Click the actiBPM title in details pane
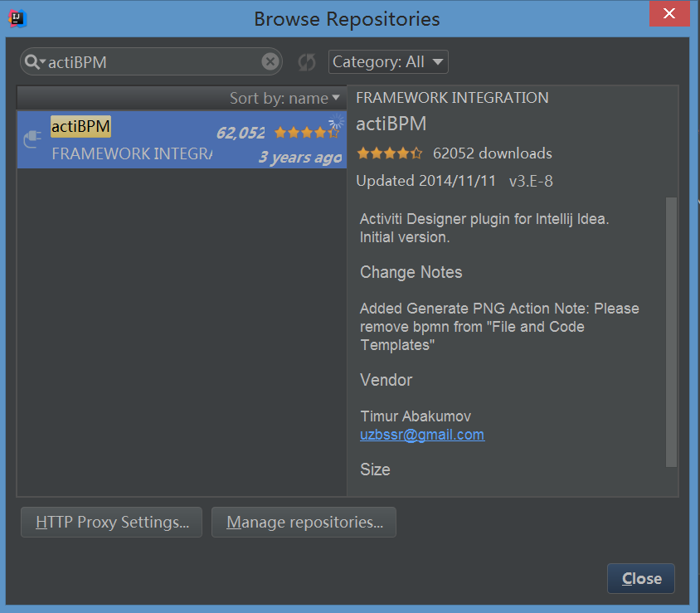The height and width of the screenshot is (613, 700). click(391, 124)
